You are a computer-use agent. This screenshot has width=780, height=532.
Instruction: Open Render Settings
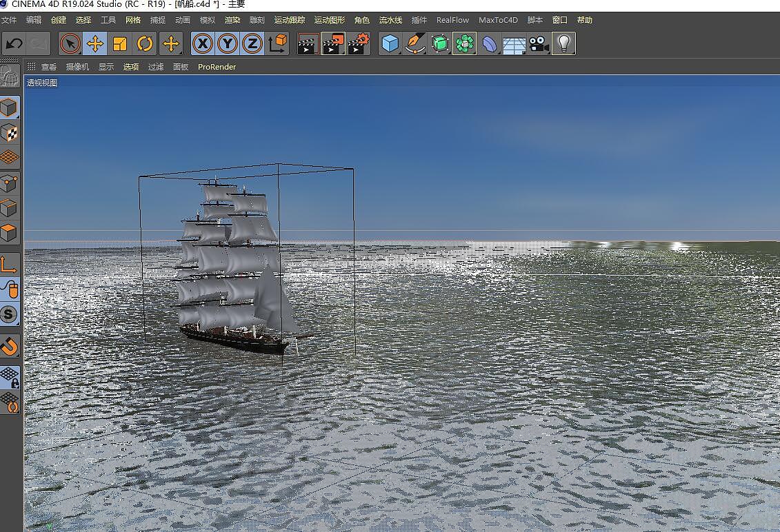point(357,43)
